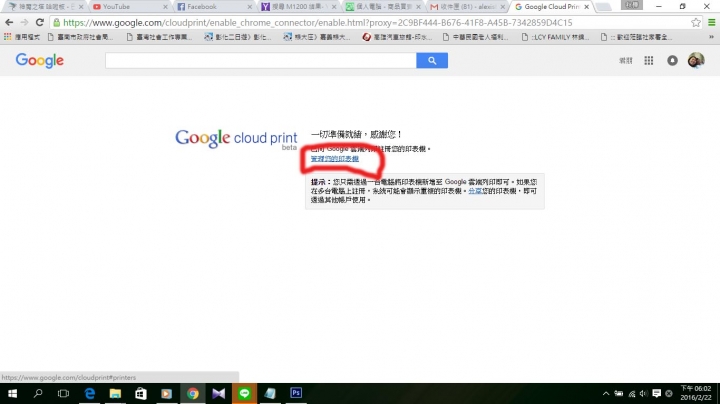Click the Google cloud print logo
Viewport: 720px width, 404px height.
pyautogui.click(x=236, y=139)
